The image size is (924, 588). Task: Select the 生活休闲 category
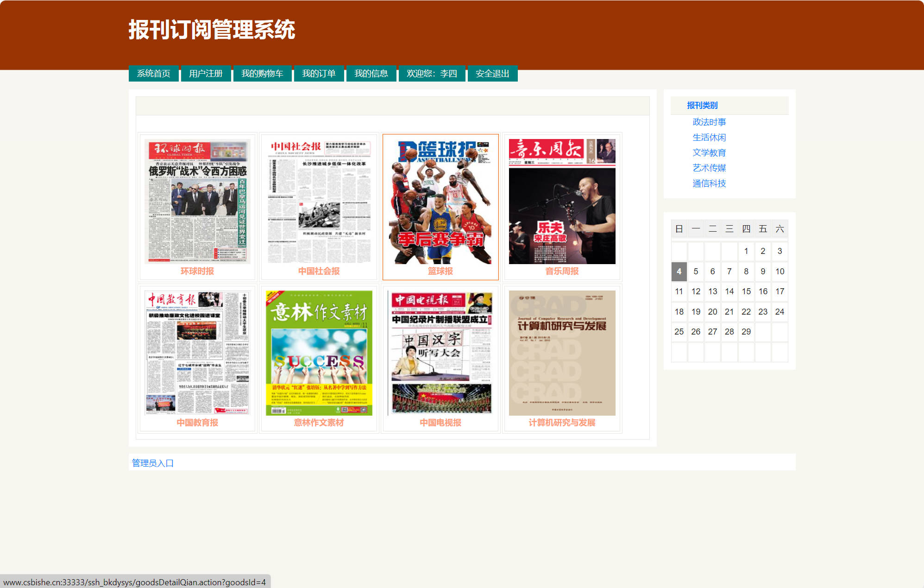coord(709,137)
